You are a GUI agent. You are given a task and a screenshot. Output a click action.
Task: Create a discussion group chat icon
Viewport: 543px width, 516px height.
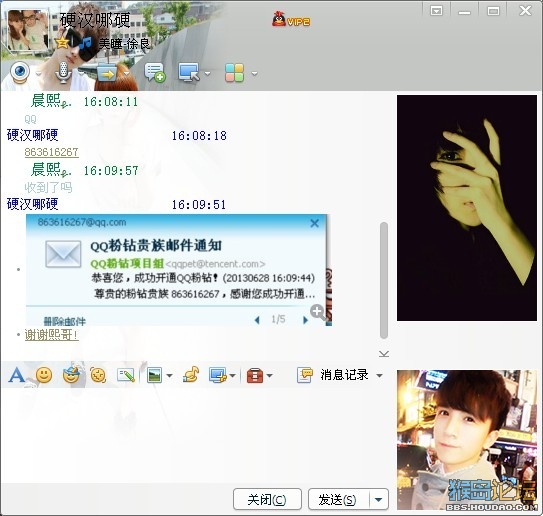tap(155, 72)
